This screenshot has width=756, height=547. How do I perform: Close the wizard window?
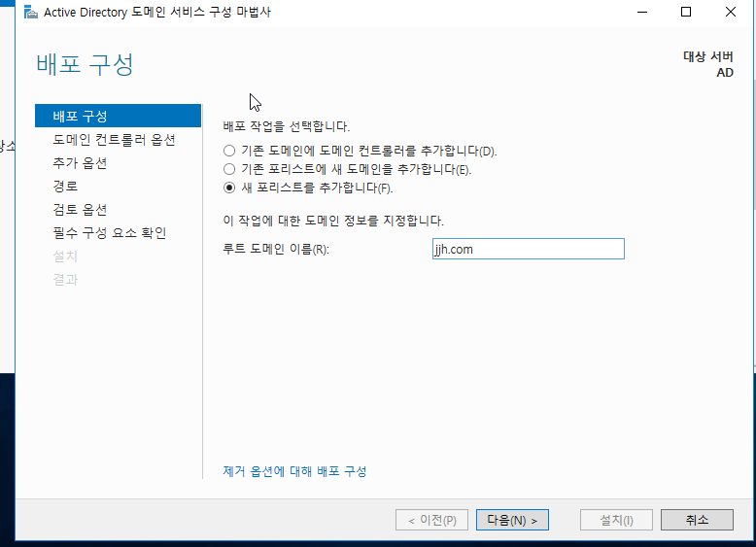pos(731,12)
